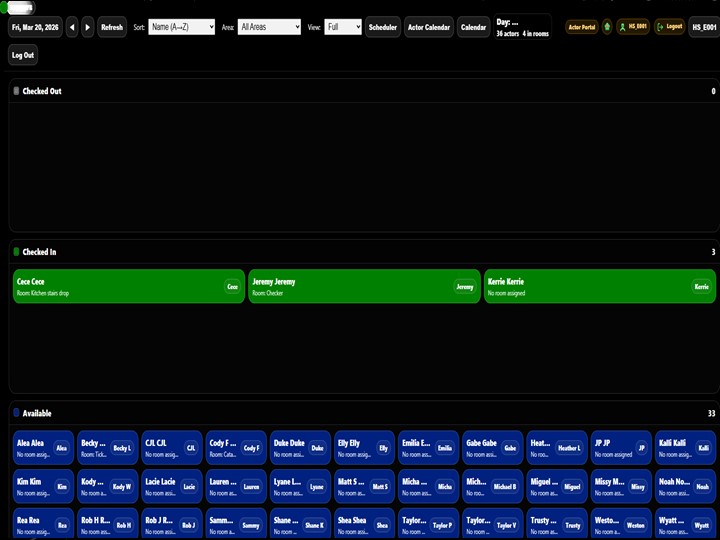Image resolution: width=720 pixels, height=540 pixels.
Task: Click the Lacie badge
Action: 189,486
